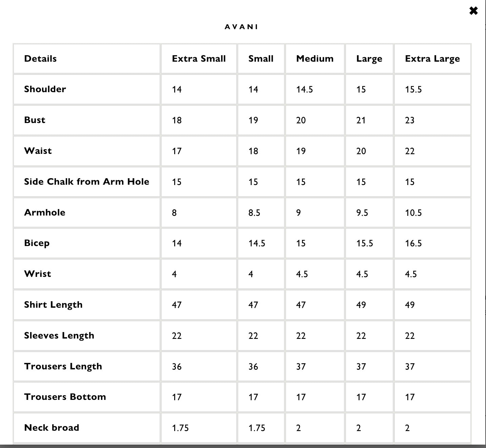This screenshot has width=486, height=448.
Task: Select the Extra Small column header
Action: pos(199,59)
